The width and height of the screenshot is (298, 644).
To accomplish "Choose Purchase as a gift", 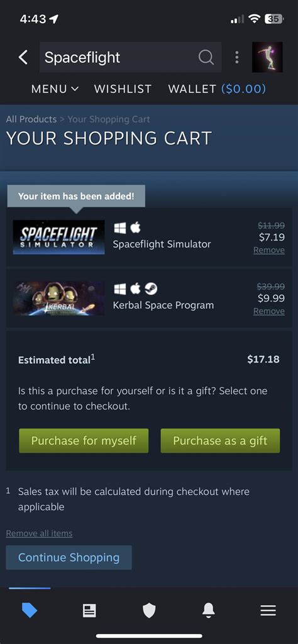I will (220, 440).
